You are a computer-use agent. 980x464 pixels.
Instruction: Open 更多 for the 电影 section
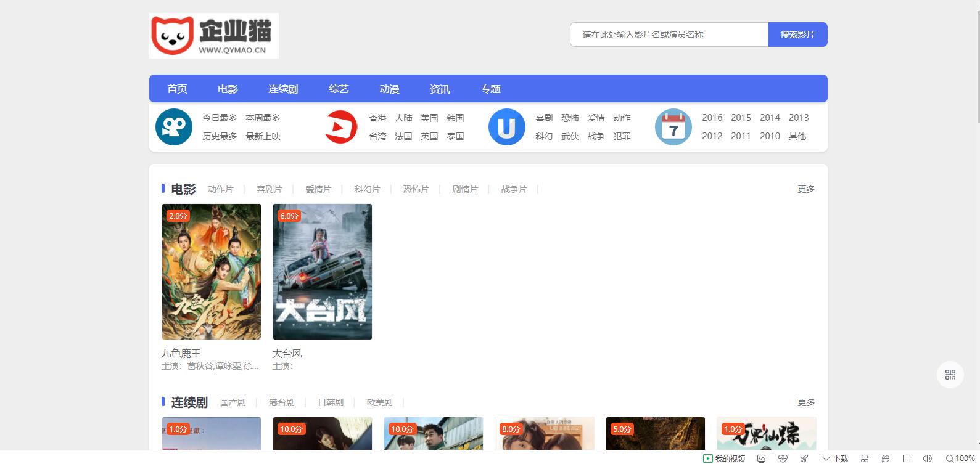pyautogui.click(x=805, y=189)
